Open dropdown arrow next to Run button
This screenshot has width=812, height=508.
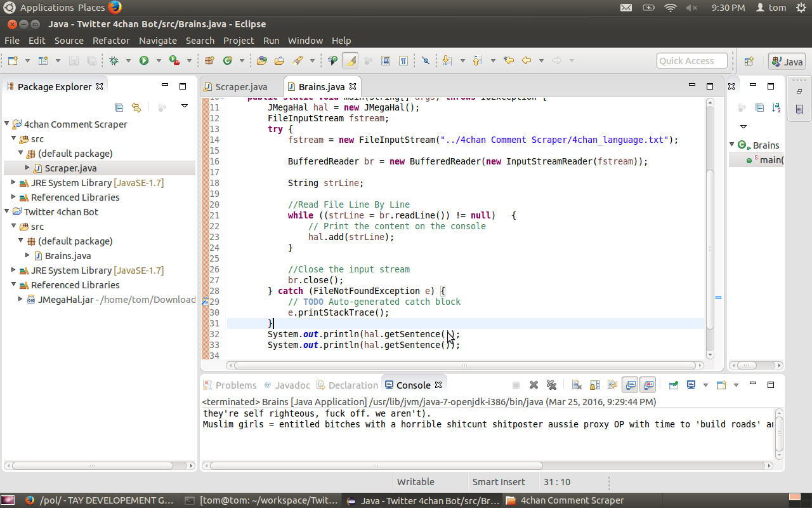pyautogui.click(x=159, y=61)
